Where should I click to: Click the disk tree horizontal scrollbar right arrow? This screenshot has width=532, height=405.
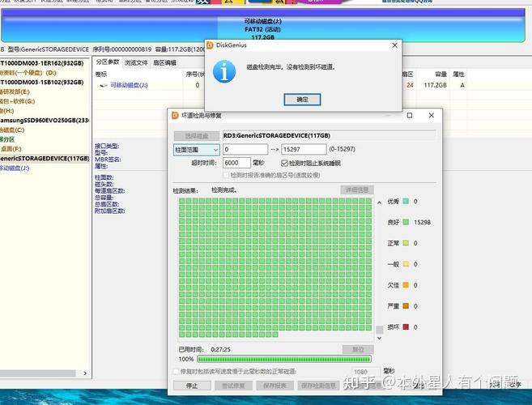click(x=85, y=373)
